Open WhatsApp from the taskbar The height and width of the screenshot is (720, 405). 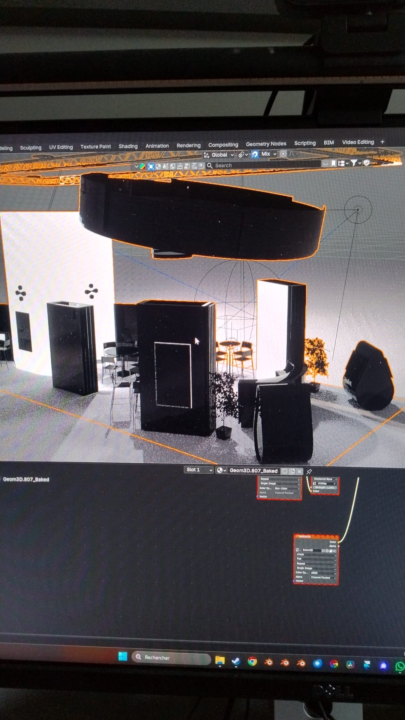pos(399,665)
